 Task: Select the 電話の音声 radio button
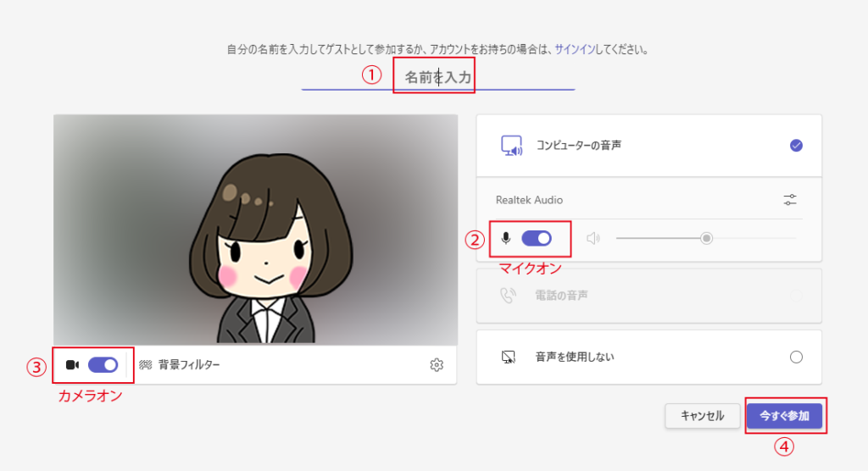(796, 296)
